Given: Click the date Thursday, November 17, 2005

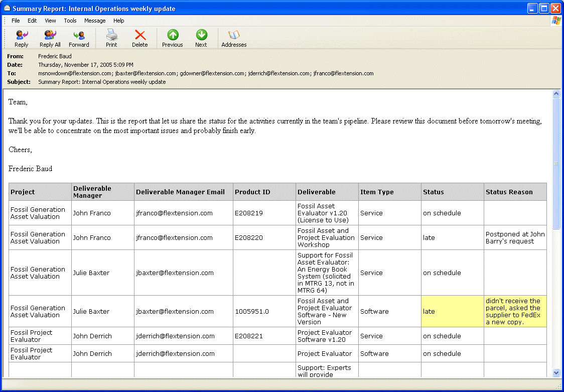Looking at the screenshot, I should pyautogui.click(x=86, y=65).
